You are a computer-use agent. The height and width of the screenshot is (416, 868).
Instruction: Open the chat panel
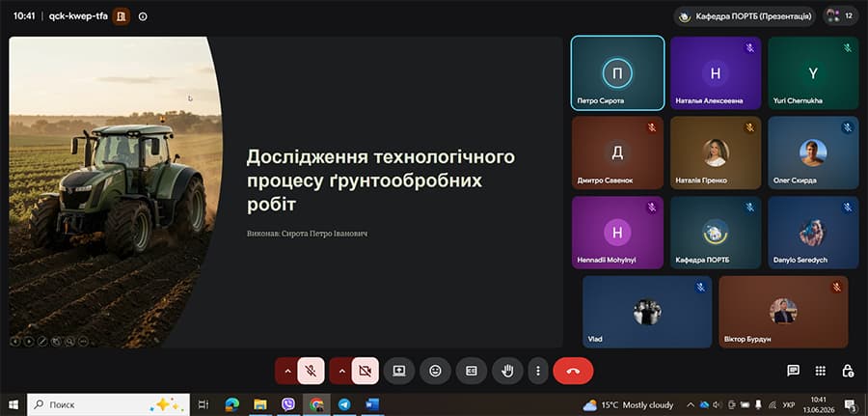click(x=793, y=372)
